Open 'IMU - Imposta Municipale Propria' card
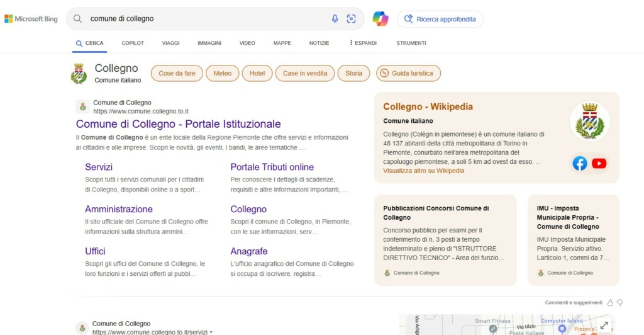Image resolution: width=644 pixels, height=335 pixels. pos(574,240)
